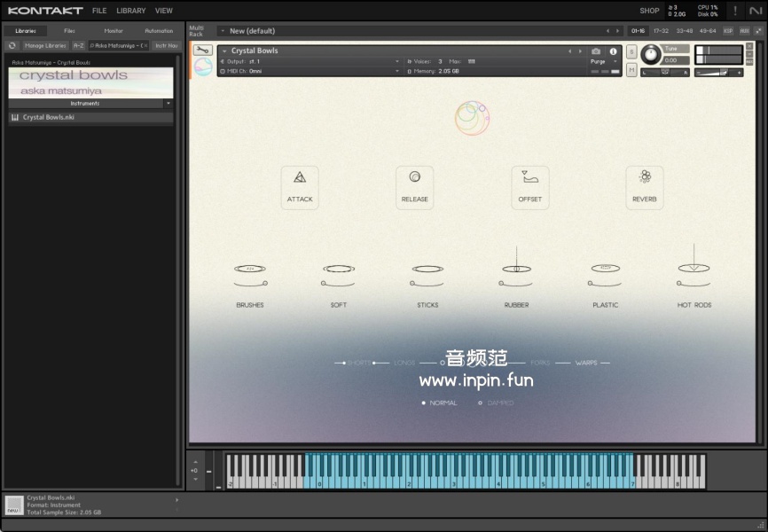Toggle A-Z library sorting
Viewport: 768px width, 532px height.
(78, 45)
